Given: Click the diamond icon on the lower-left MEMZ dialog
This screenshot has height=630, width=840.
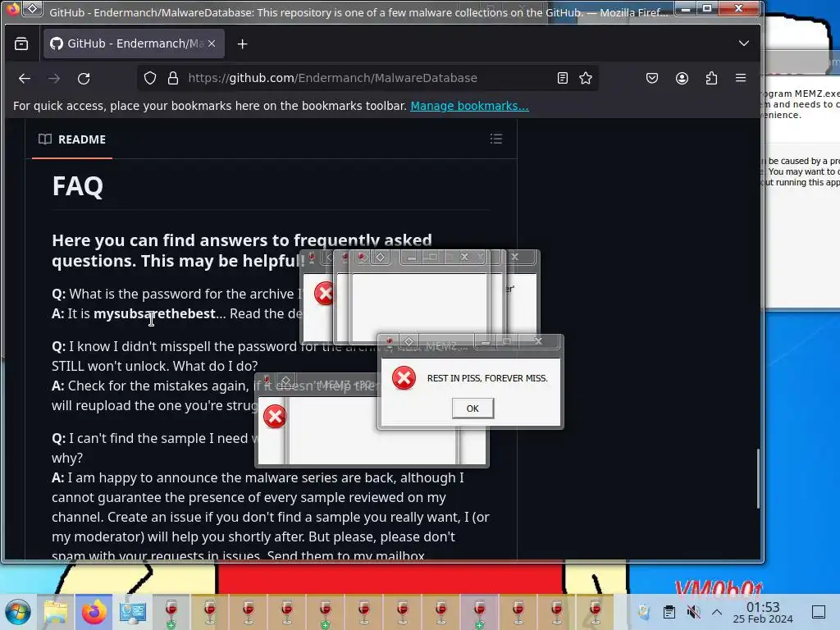Looking at the screenshot, I should click(x=285, y=381).
